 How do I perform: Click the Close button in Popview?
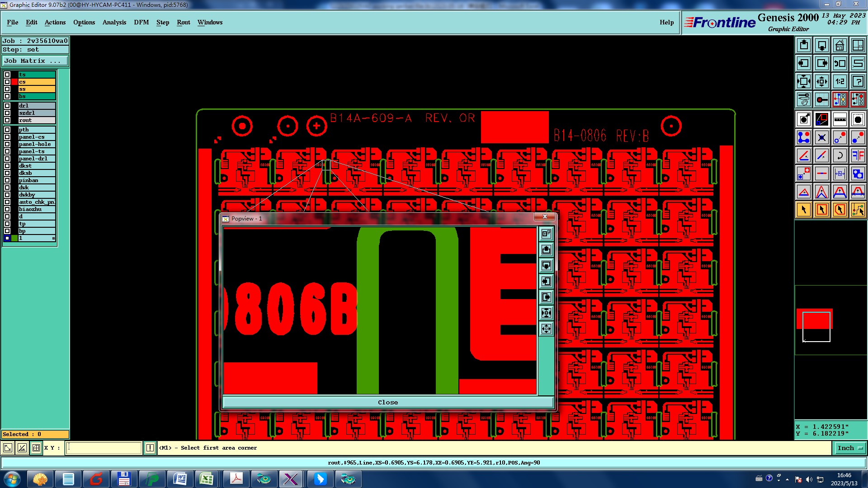(387, 402)
